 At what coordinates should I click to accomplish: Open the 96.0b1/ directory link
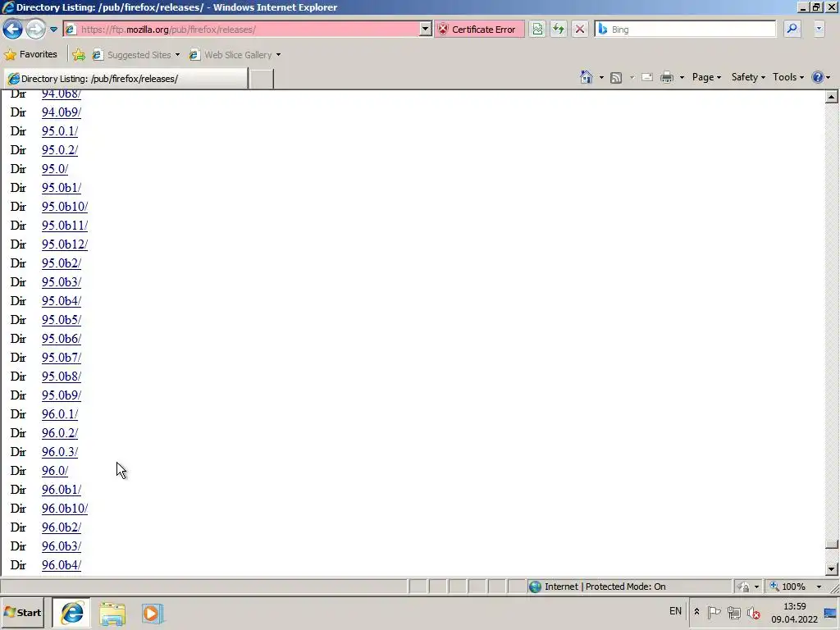(x=62, y=491)
